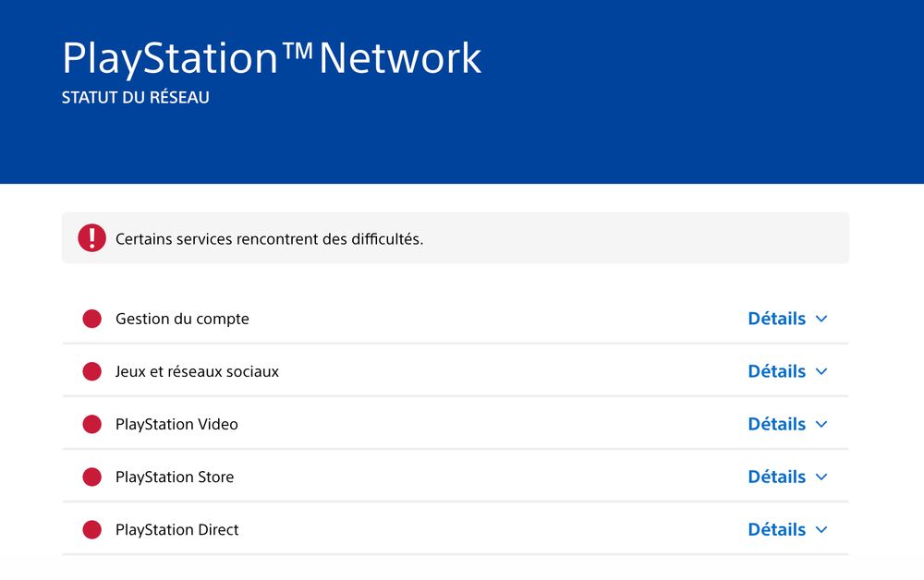Select the 'Gestion du compte' label
Image resolution: width=924 pixels, height=580 pixels.
click(x=182, y=320)
